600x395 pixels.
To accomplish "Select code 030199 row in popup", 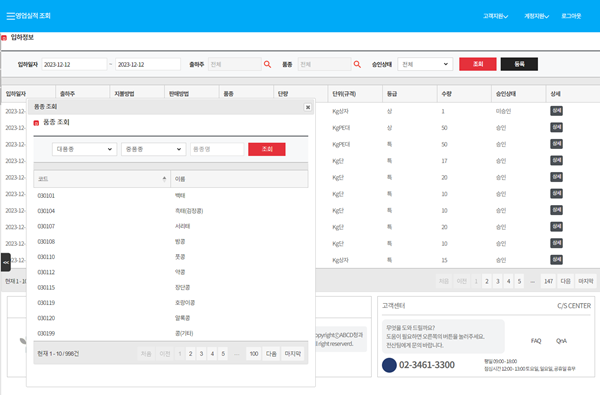I will coord(171,333).
